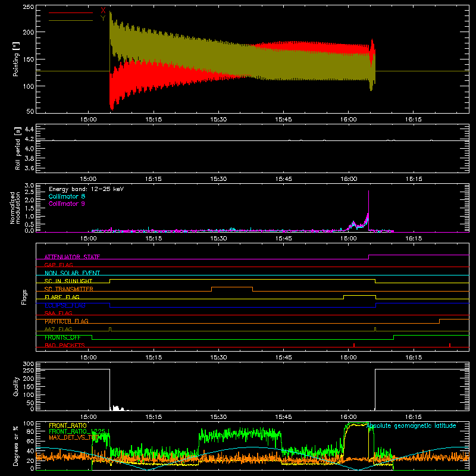Click the green FRONT_RATIO_1225 legend entry
The height and width of the screenshot is (476, 476).
tap(77, 431)
